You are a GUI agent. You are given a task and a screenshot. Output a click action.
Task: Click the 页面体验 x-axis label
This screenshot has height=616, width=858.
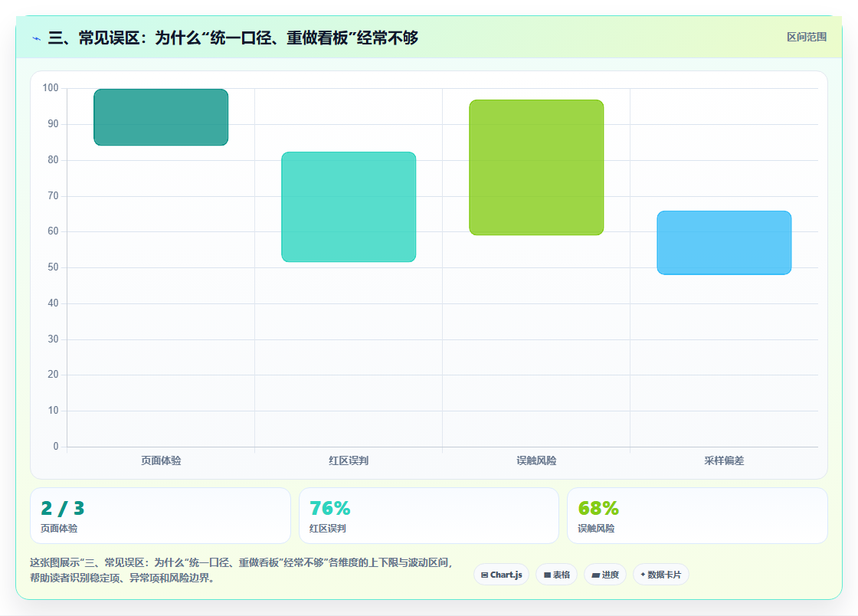(x=161, y=460)
